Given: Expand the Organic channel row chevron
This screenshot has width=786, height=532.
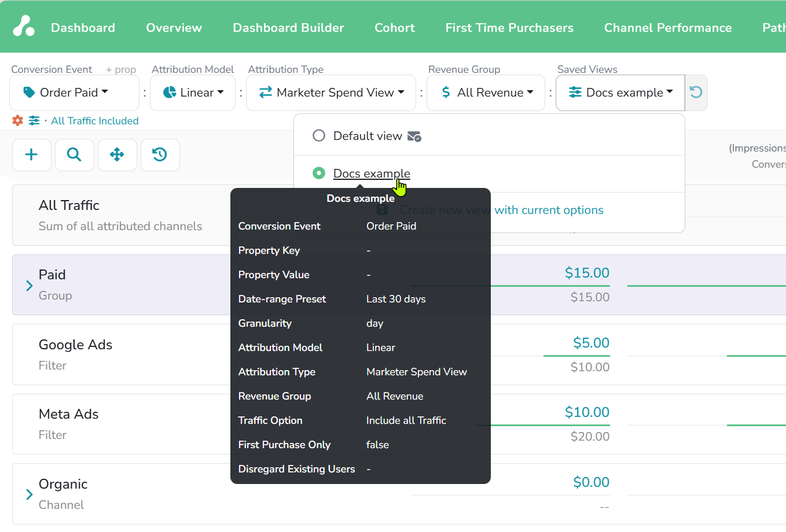Looking at the screenshot, I should [x=29, y=494].
